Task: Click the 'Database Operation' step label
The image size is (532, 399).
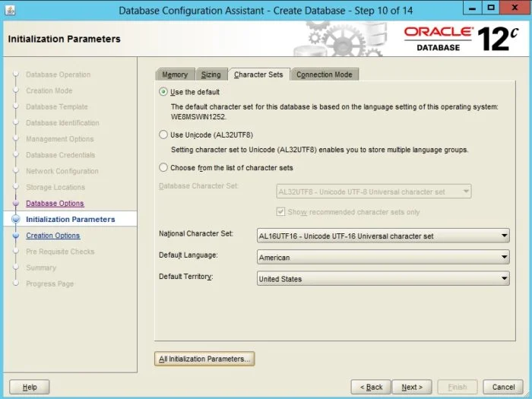Action: [x=58, y=74]
